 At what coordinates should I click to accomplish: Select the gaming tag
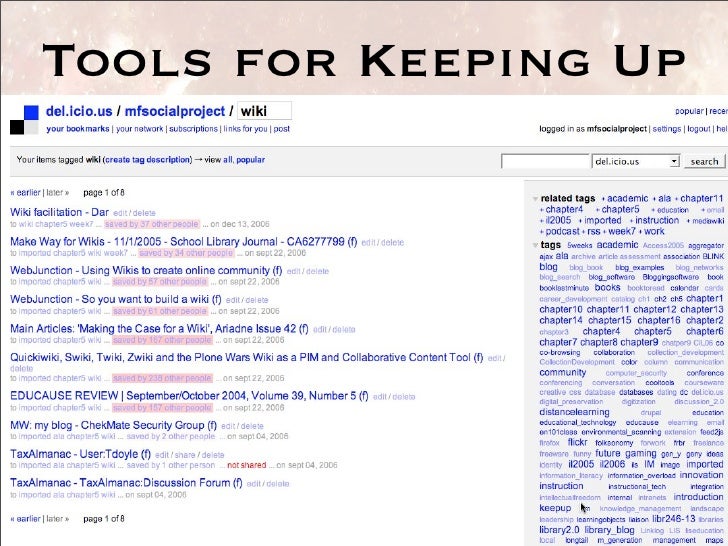pyautogui.click(x=641, y=453)
